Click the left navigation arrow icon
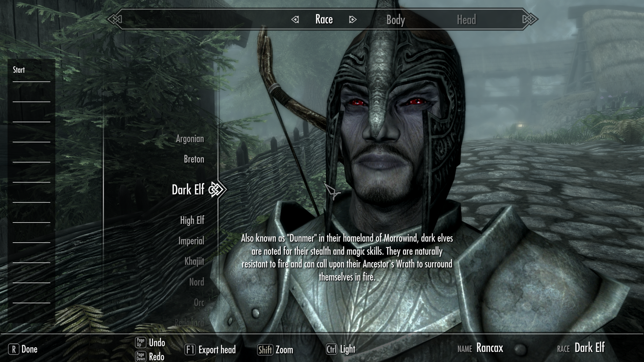The width and height of the screenshot is (644, 362). click(x=294, y=19)
